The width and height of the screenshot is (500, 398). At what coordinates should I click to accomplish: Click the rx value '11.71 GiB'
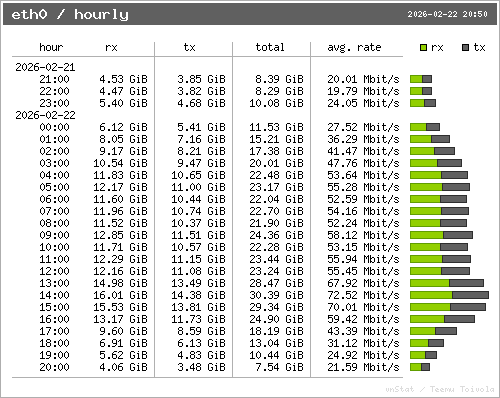tap(120, 247)
